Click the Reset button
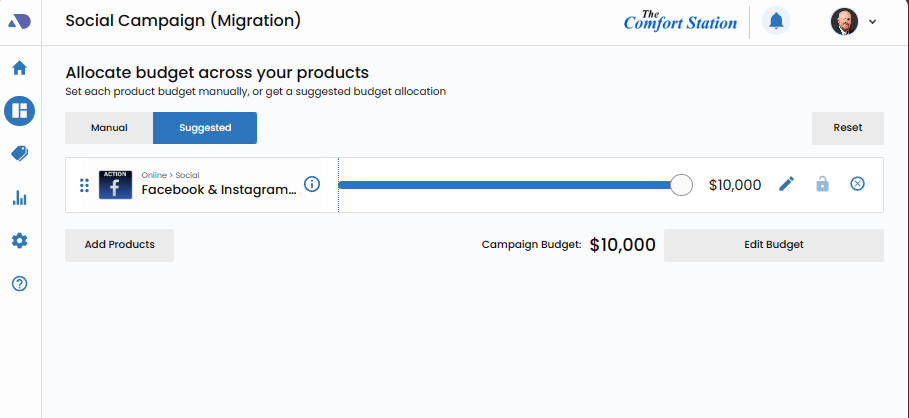This screenshot has width=909, height=418. click(x=847, y=128)
